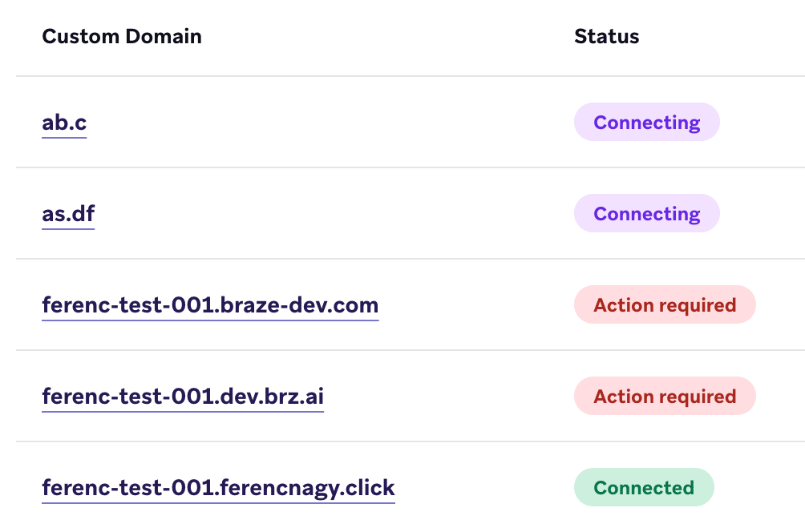This screenshot has height=532, width=805.
Task: Click blank header area between Custom Domain and Status
Action: pyautogui.click(x=385, y=36)
